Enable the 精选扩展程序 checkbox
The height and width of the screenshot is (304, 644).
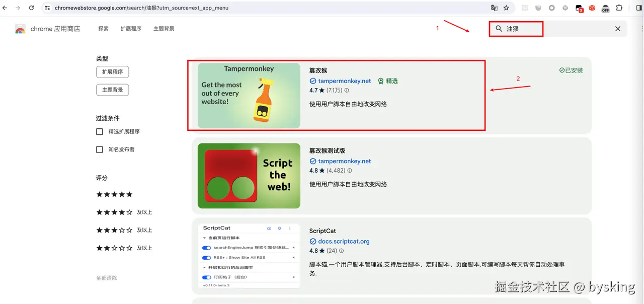coord(100,131)
